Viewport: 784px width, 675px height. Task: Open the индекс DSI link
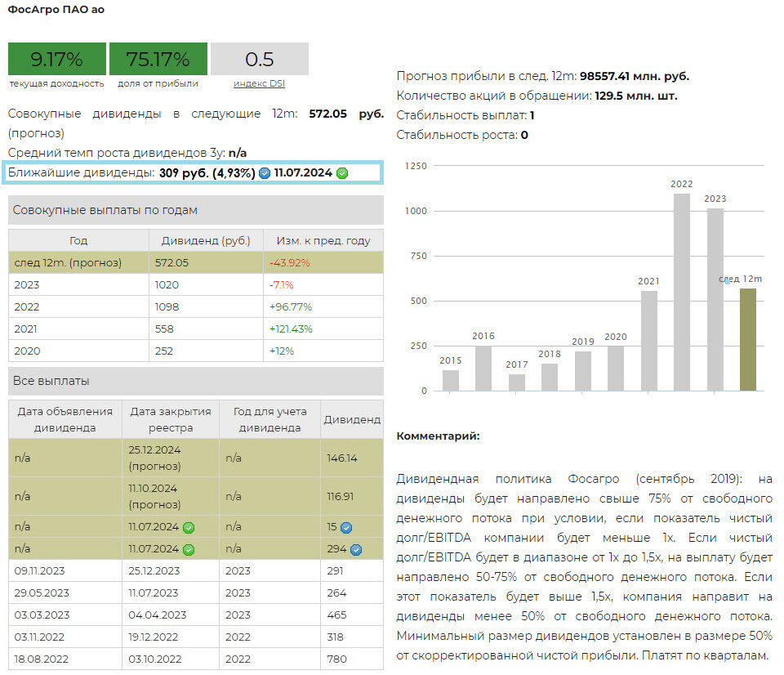point(259,83)
